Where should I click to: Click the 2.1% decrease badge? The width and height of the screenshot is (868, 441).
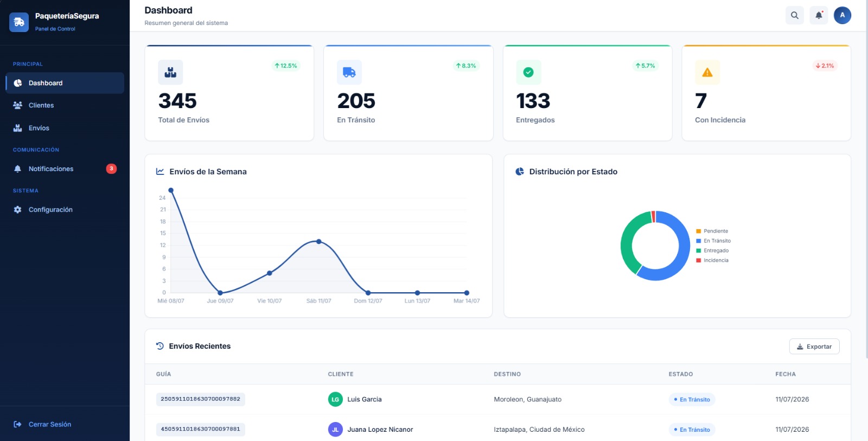[825, 66]
